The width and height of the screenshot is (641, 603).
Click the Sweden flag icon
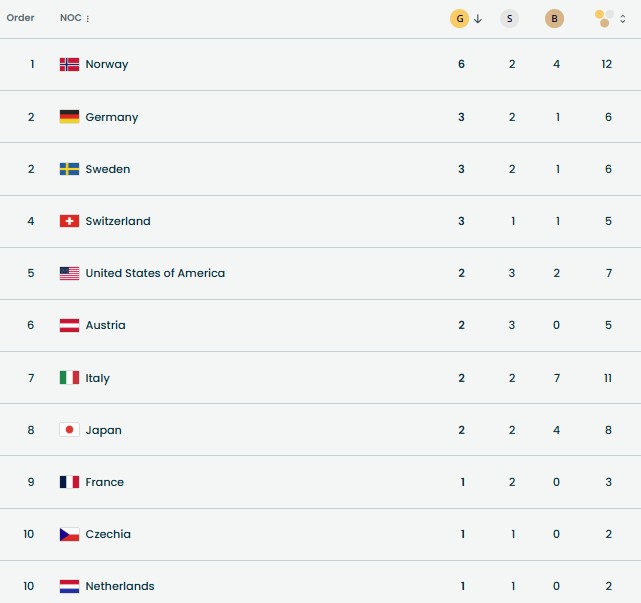69,169
